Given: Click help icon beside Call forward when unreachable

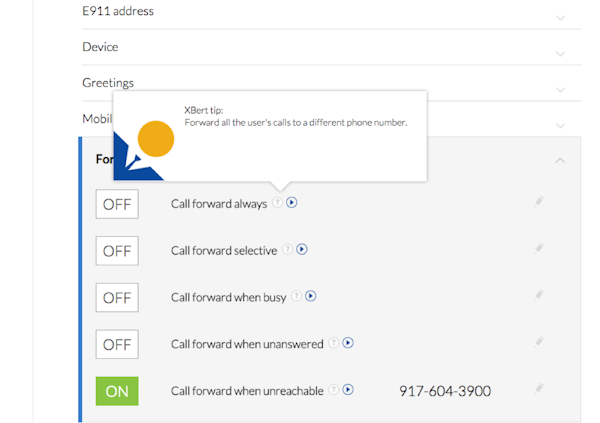Looking at the screenshot, I should (334, 389).
